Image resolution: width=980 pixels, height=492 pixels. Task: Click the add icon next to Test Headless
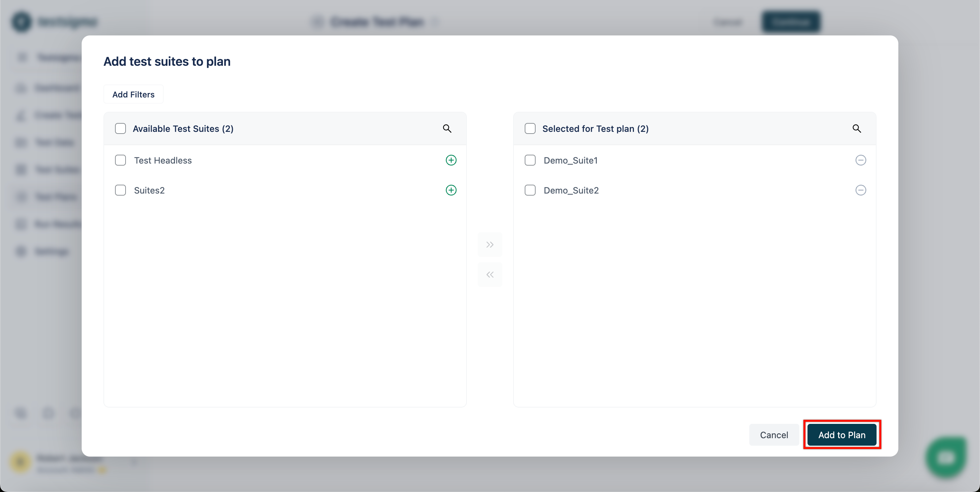[451, 159]
